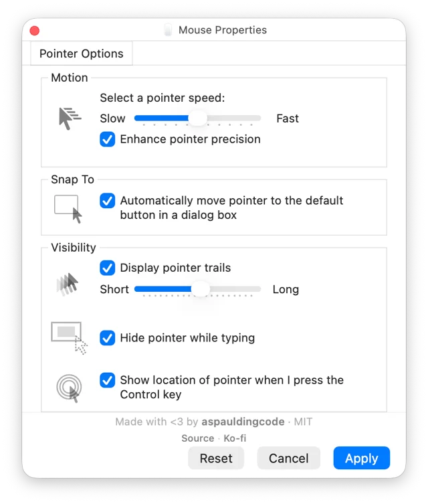Apply the mouse settings
This screenshot has height=504, width=428.
coord(362,458)
